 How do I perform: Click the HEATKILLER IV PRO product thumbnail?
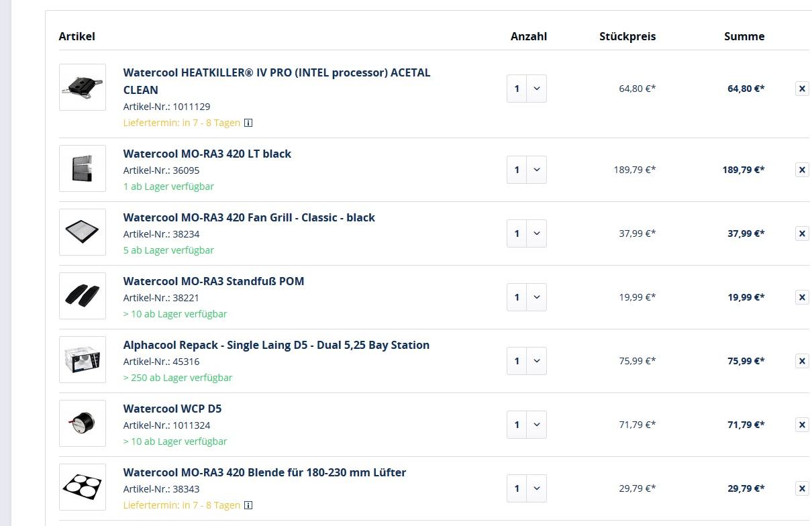(x=83, y=87)
